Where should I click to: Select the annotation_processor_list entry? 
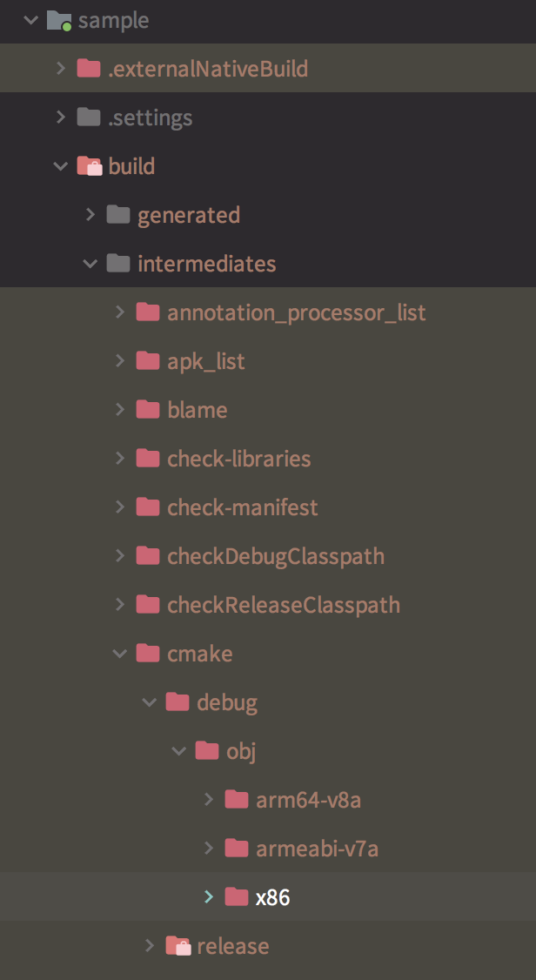point(296,312)
